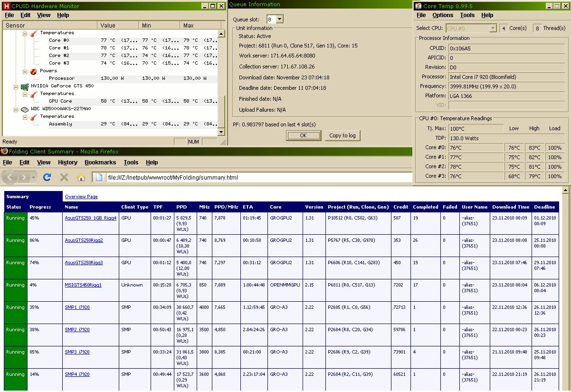This screenshot has height=392, width=571.
Task: Click the Intel Core i7 920 processor field
Action: click(x=507, y=77)
